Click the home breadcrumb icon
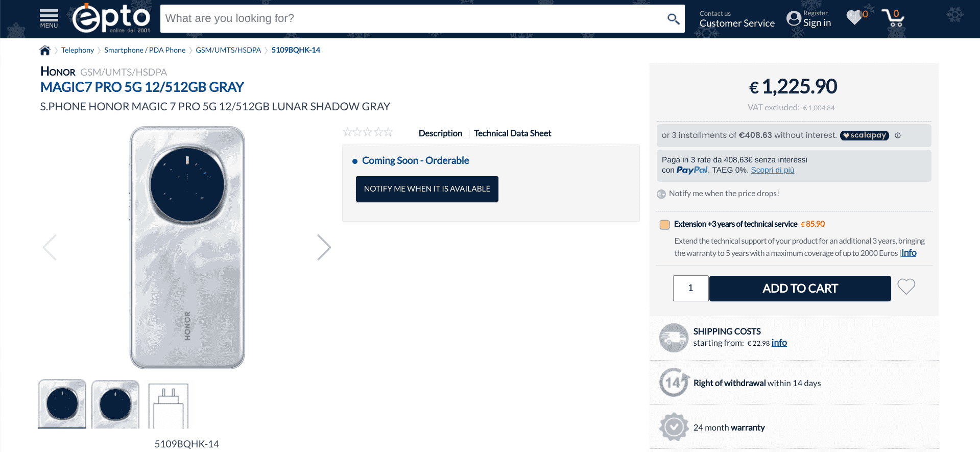 tap(45, 50)
